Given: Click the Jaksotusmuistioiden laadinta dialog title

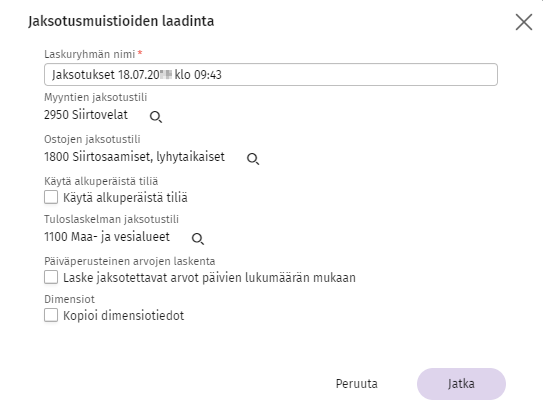Looking at the screenshot, I should 121,21.
